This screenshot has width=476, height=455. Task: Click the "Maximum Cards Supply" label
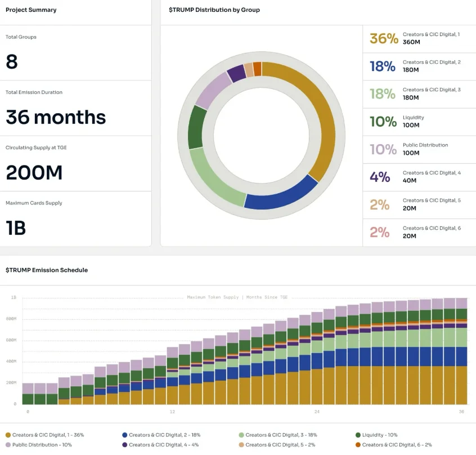tap(34, 203)
